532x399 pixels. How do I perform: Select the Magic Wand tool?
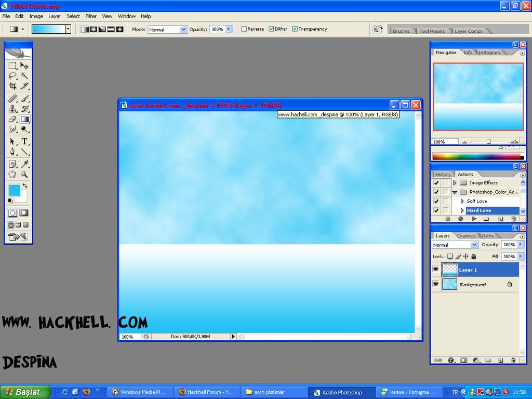tap(24, 76)
